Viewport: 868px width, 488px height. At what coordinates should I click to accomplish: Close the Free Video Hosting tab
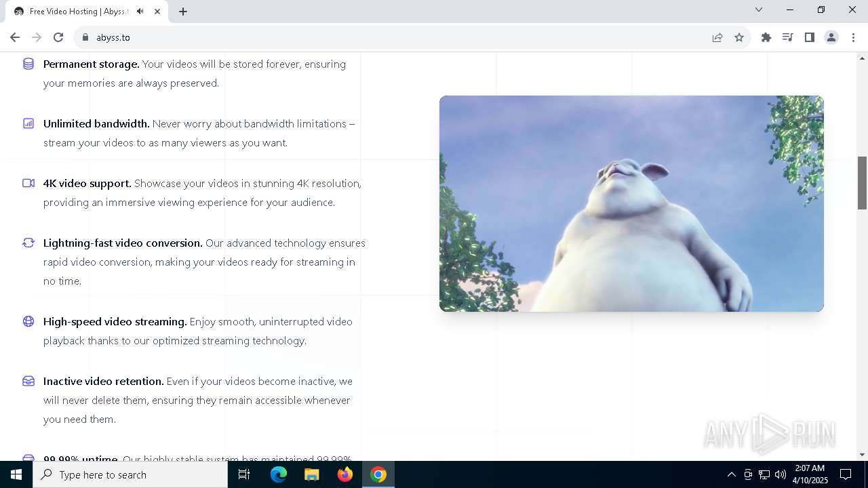(x=157, y=12)
